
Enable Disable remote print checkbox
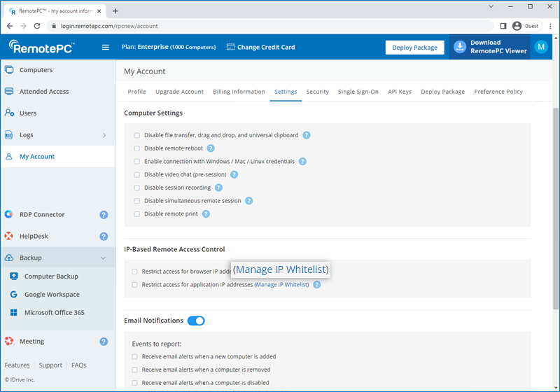click(136, 214)
